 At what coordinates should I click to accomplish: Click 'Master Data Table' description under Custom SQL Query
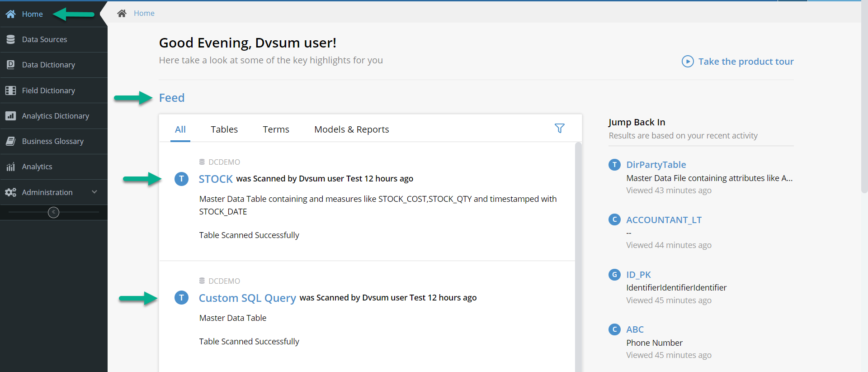233,318
